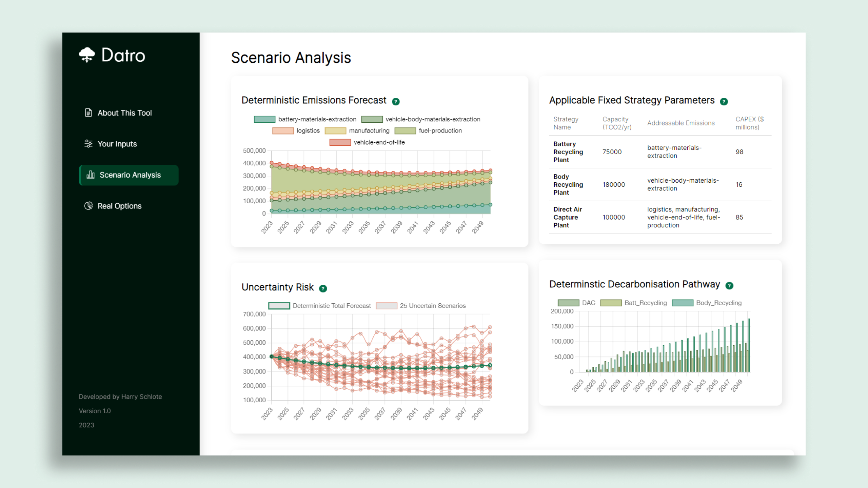
Task: Click the Uncertainty Risk help icon
Action: point(323,288)
